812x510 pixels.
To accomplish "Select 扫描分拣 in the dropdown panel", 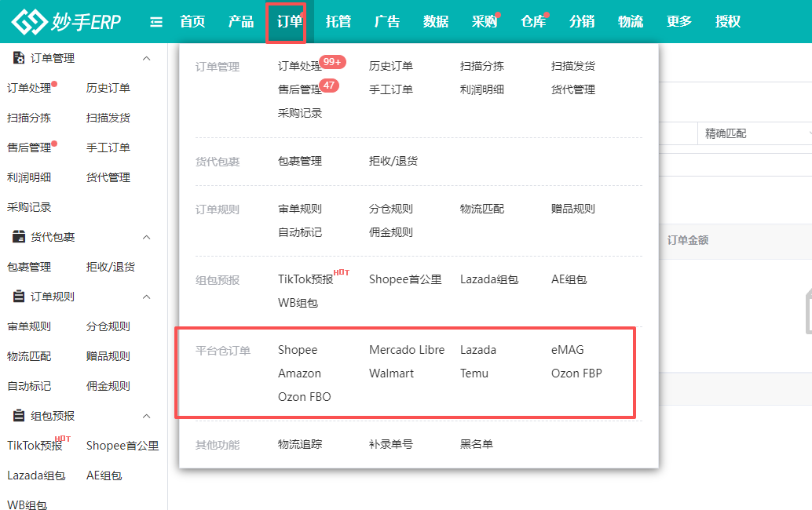I will pos(482,66).
